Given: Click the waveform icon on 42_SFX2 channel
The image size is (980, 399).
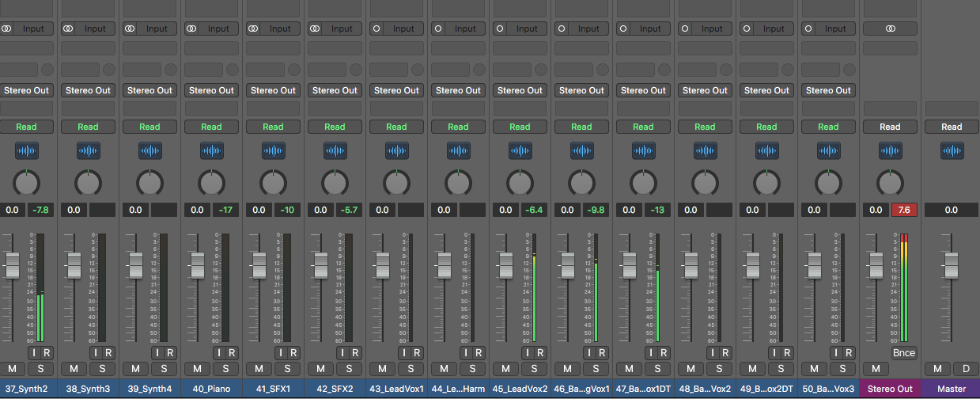Looking at the screenshot, I should (335, 150).
